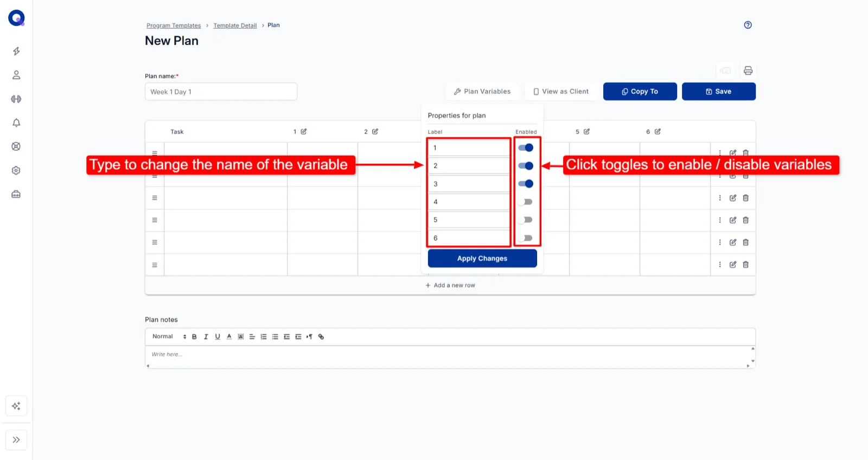
Task: Click the label field containing 2
Action: tap(469, 165)
